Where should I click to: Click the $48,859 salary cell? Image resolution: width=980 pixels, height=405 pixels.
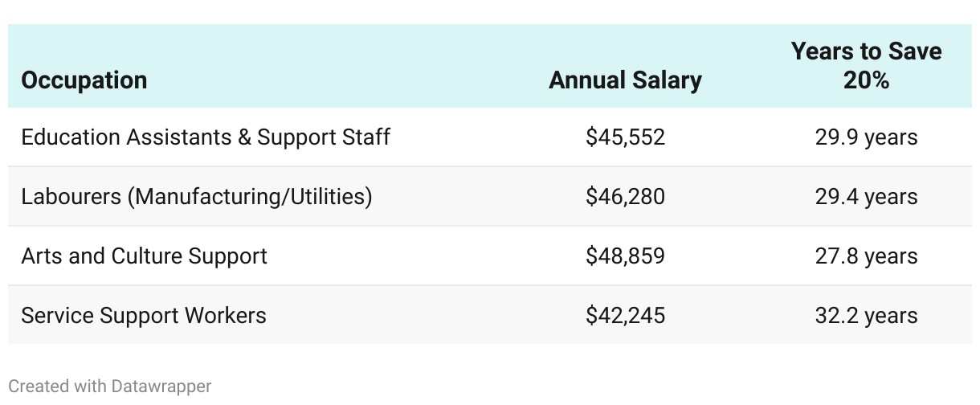[625, 256]
